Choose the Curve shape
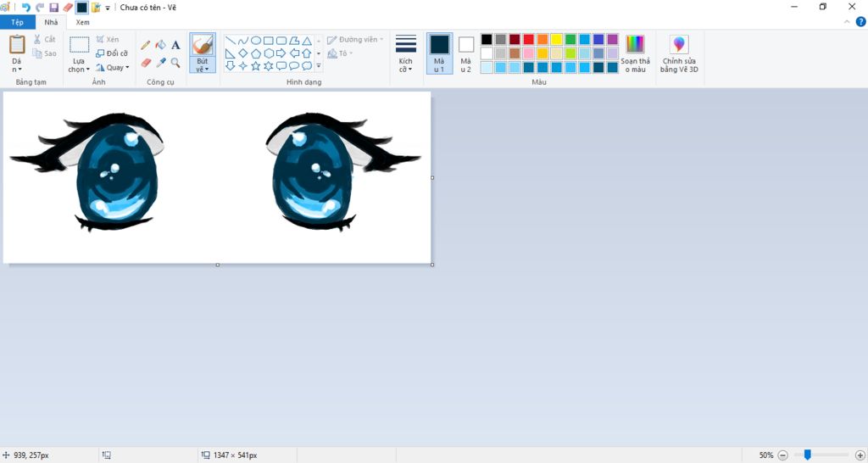The image size is (868, 463). click(x=243, y=41)
